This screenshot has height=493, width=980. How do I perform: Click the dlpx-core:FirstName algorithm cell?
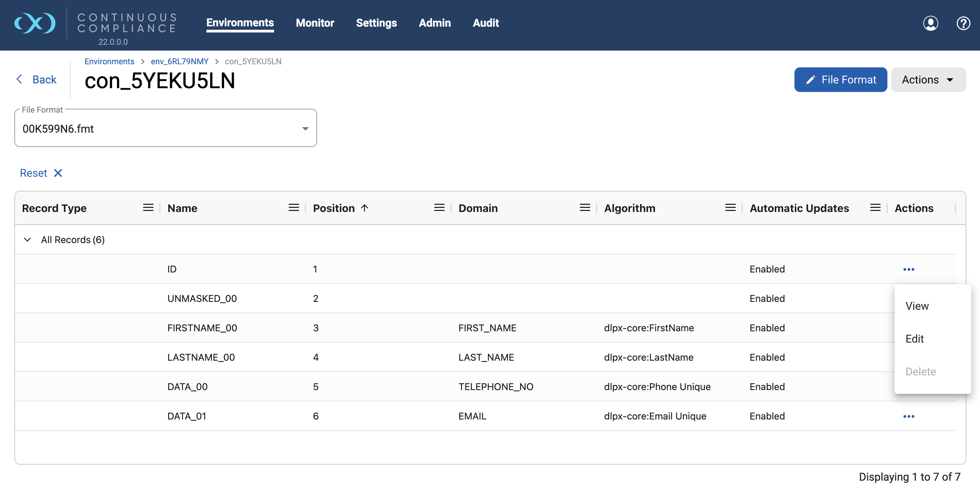coord(649,328)
